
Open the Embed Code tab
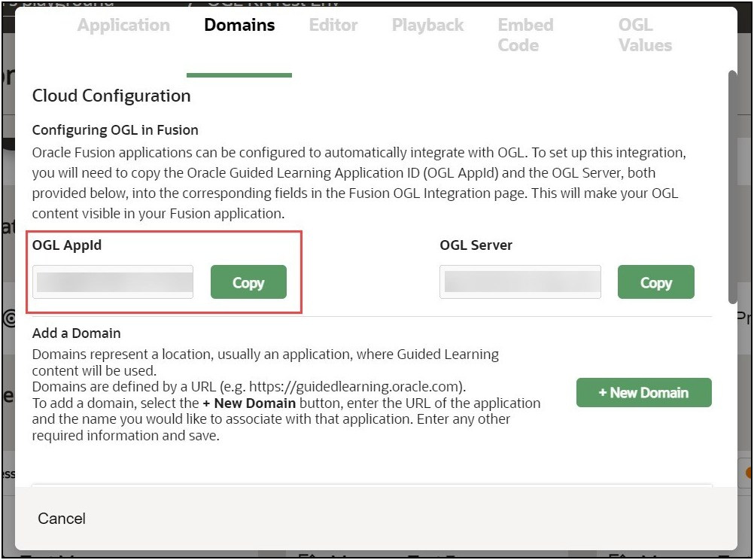[525, 35]
